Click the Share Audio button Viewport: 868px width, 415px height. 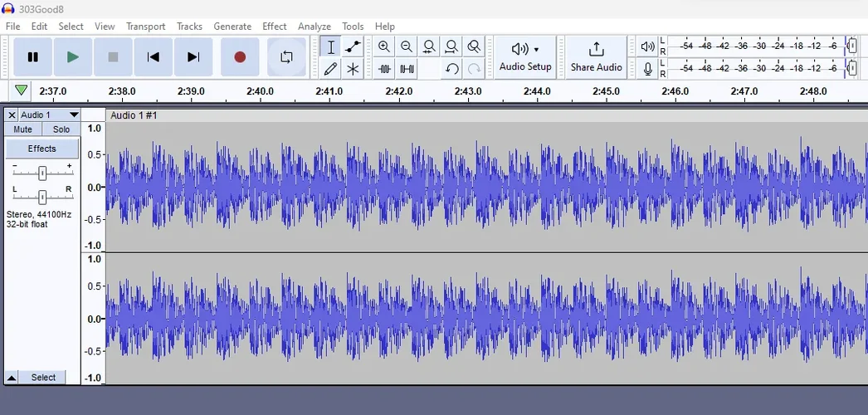point(596,57)
